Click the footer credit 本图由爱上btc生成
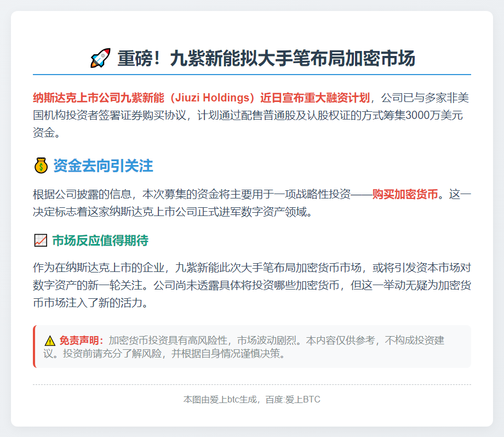 (220, 400)
